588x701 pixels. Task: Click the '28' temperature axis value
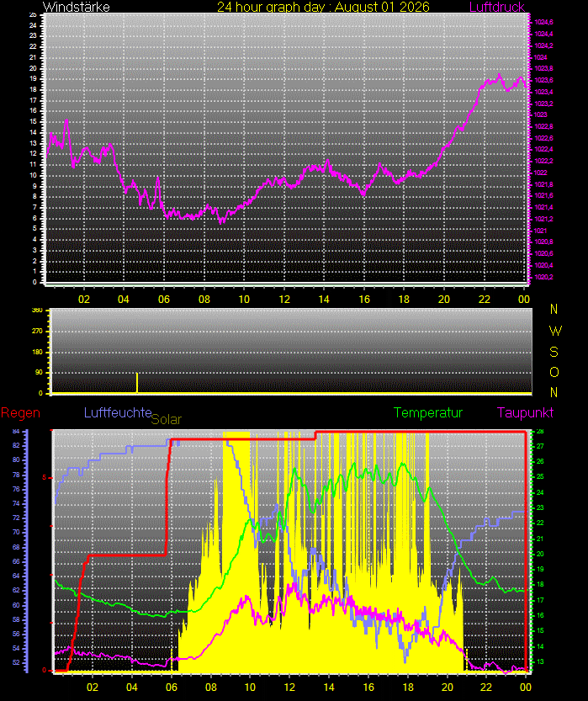(x=540, y=432)
